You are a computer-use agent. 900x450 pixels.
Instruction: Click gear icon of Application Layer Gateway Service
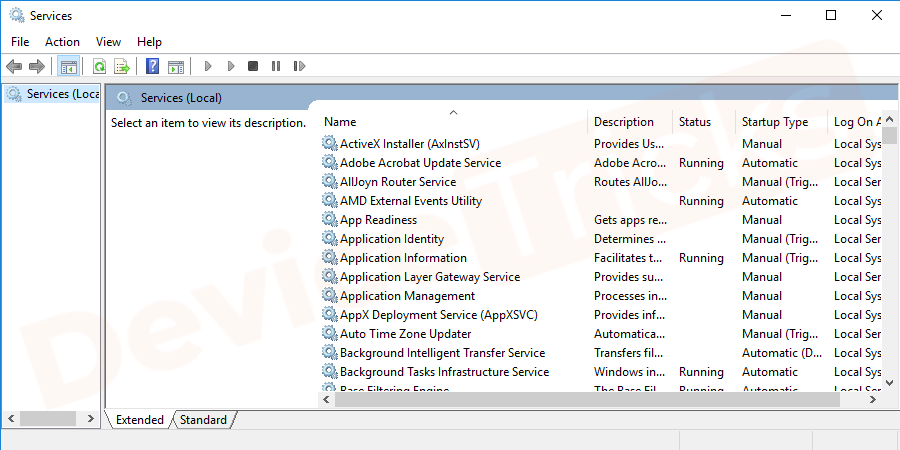pyautogui.click(x=329, y=276)
